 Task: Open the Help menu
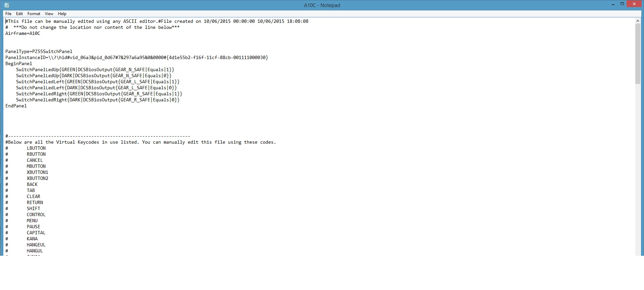coord(62,14)
